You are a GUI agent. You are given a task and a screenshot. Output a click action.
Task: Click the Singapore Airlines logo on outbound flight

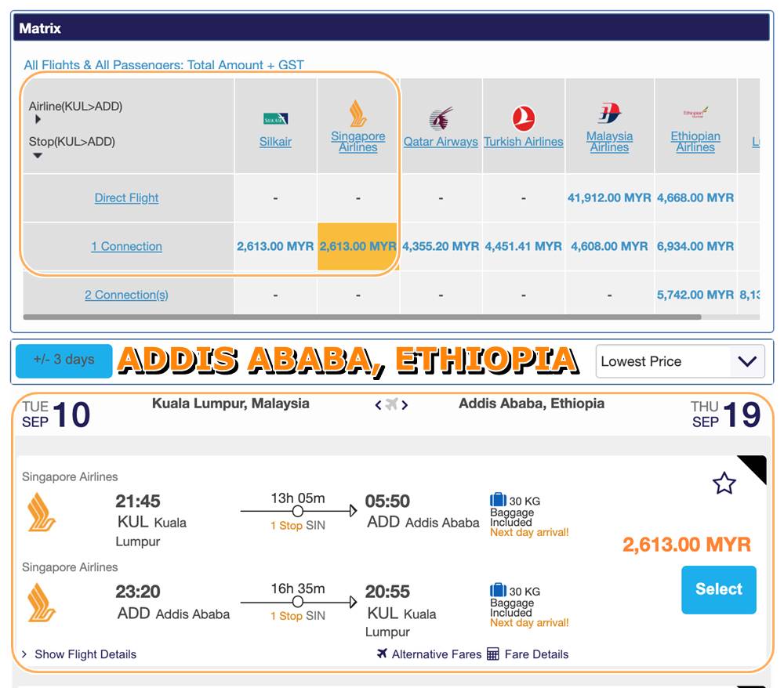tap(42, 512)
